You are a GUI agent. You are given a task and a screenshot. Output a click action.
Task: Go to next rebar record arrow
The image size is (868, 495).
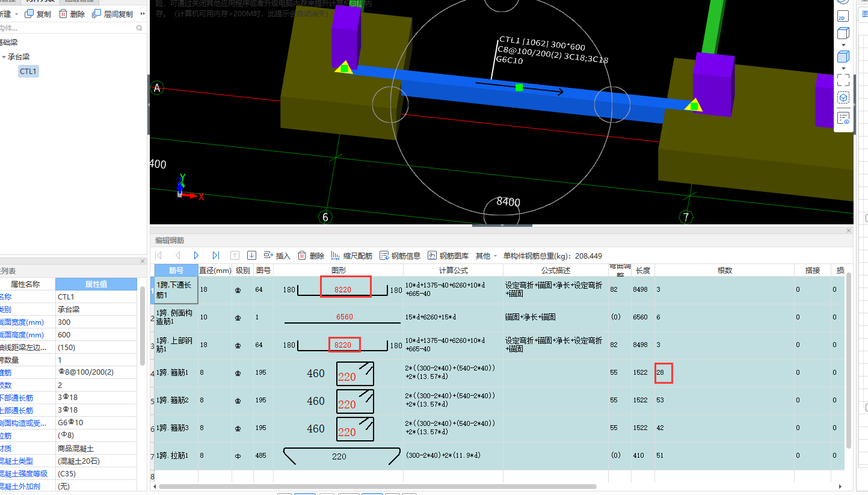196,256
